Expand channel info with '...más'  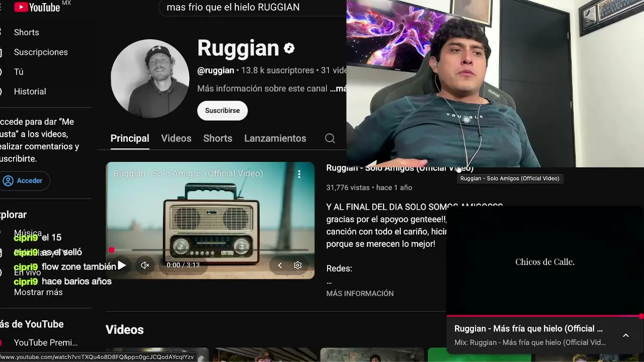pyautogui.click(x=338, y=88)
